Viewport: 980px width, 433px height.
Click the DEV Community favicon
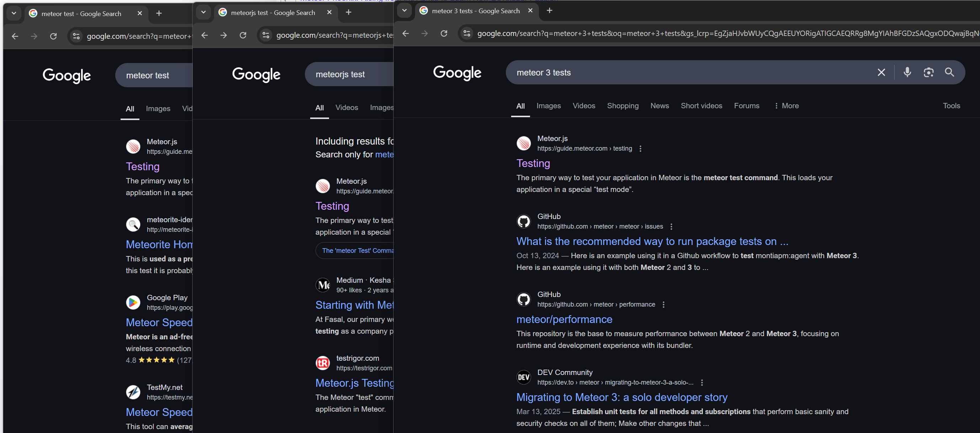[x=524, y=377]
